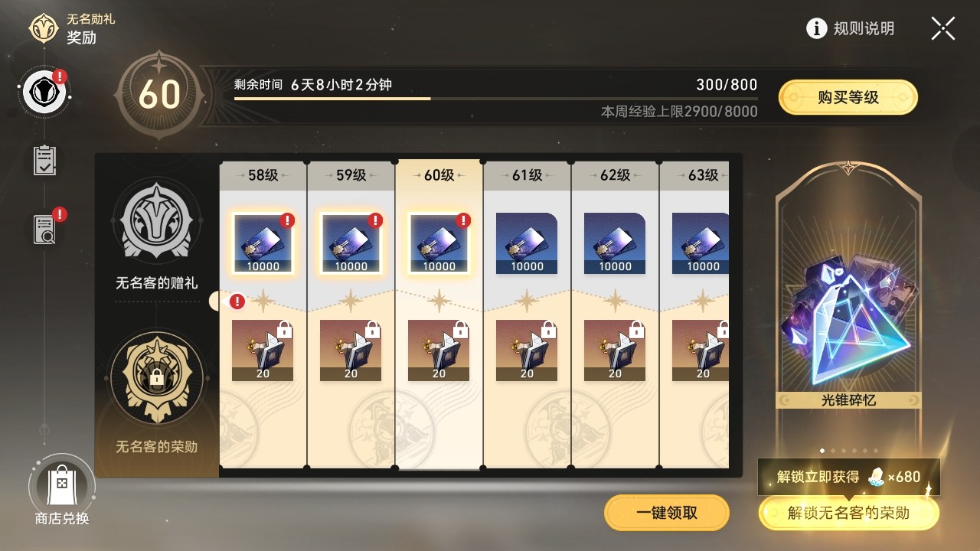The width and height of the screenshot is (980, 551).
Task: Click the experience progress bar
Action: pyautogui.click(x=496, y=98)
